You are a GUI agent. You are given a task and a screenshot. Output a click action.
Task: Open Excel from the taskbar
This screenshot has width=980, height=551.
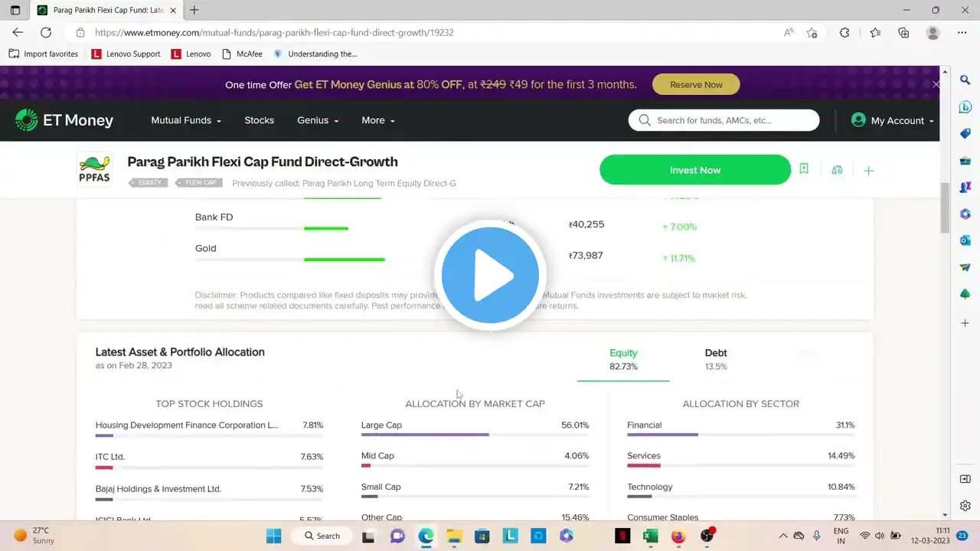[650, 536]
